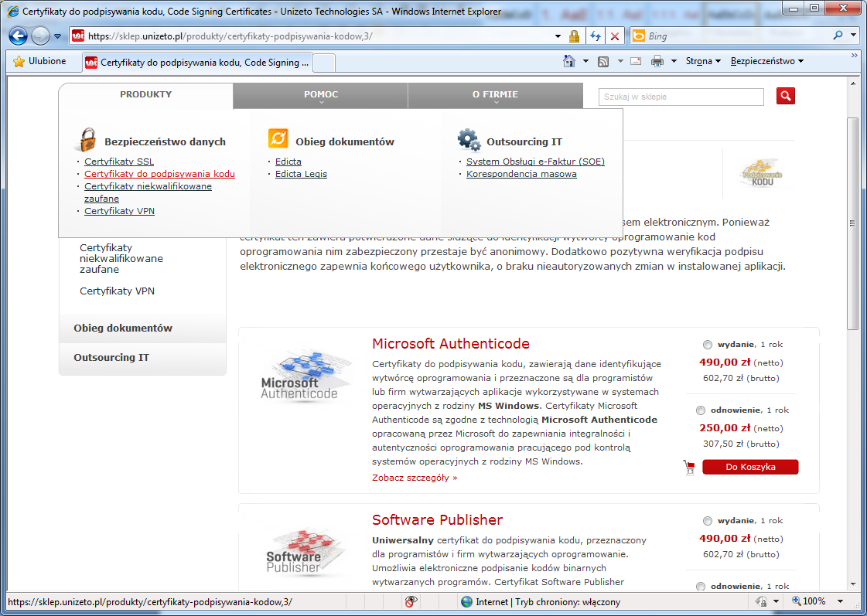Open a new blank tab
Image resolution: width=867 pixels, height=616 pixels.
pyautogui.click(x=324, y=63)
